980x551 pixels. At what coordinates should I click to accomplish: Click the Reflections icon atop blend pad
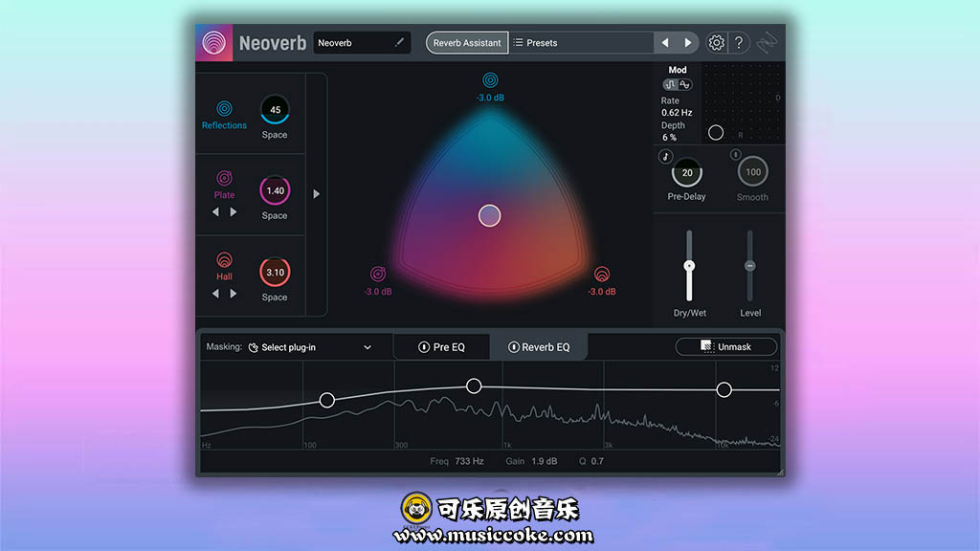[490, 80]
